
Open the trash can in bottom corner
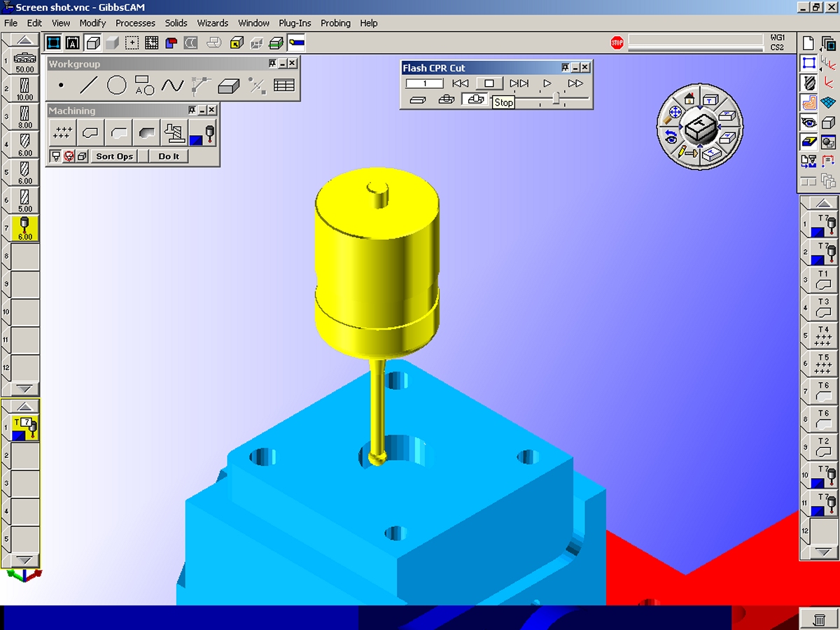tap(818, 619)
